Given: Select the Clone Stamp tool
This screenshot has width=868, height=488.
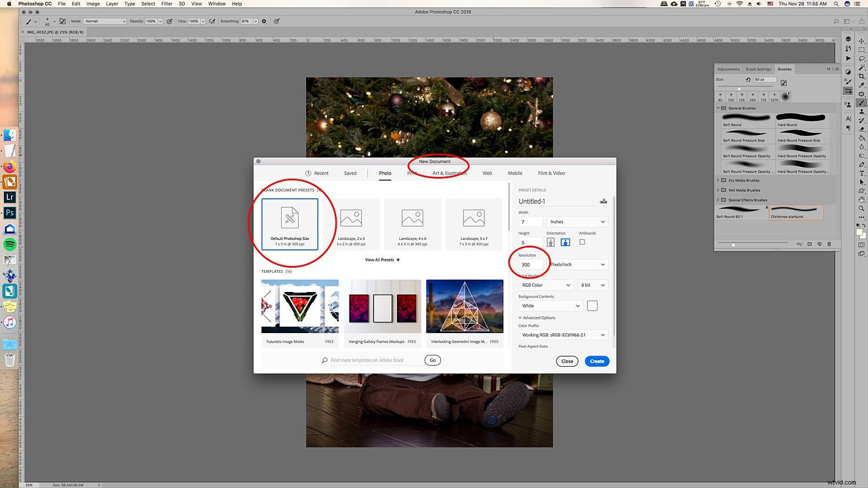Looking at the screenshot, I should point(862,111).
